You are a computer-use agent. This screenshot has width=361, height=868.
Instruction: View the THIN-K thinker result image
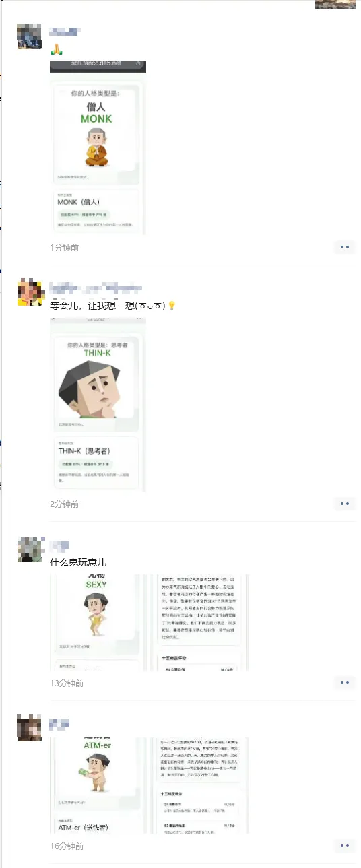point(98,404)
